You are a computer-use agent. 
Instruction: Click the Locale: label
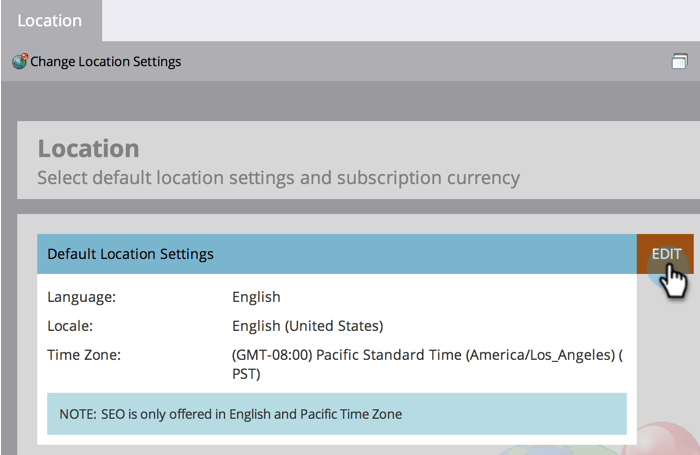70,326
